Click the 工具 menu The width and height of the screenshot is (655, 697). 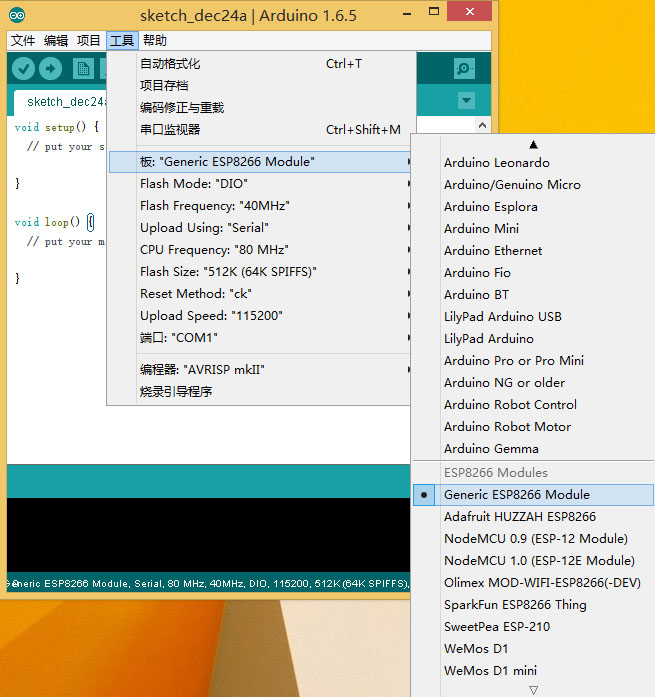click(122, 40)
